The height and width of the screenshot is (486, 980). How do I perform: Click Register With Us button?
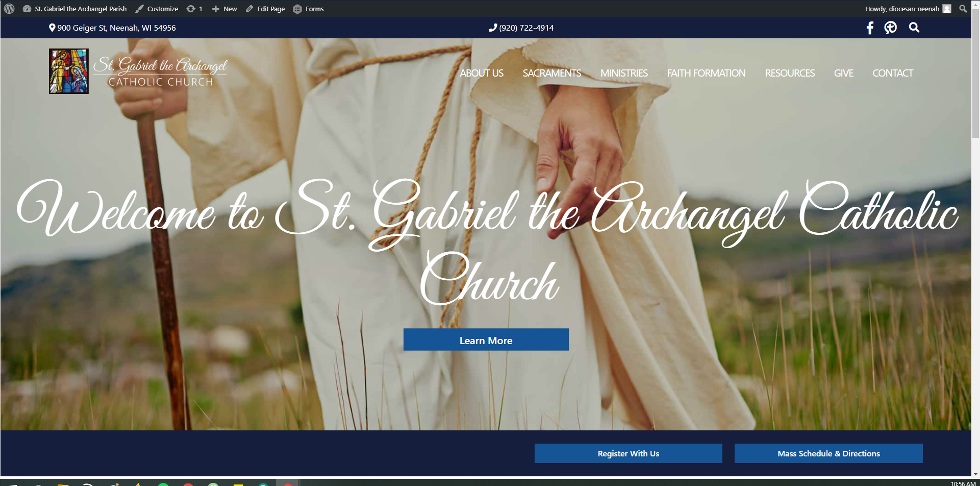[x=628, y=453]
